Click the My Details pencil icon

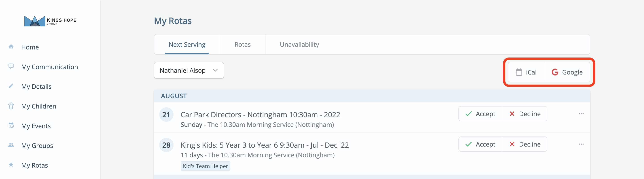11,86
